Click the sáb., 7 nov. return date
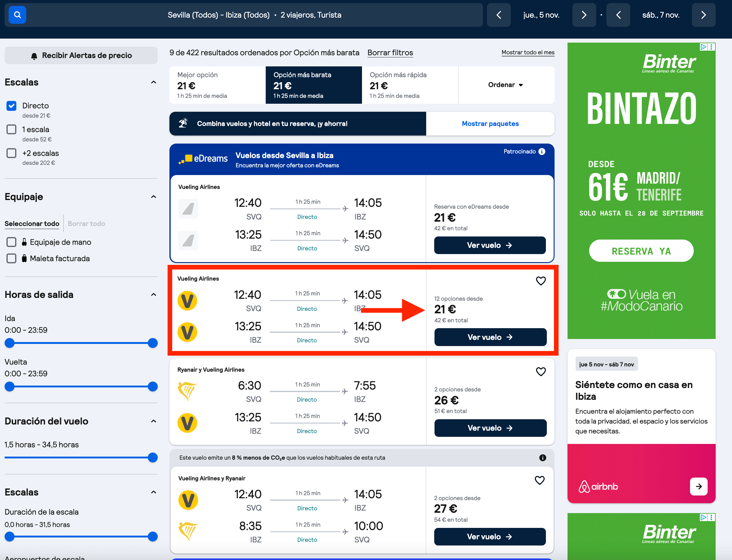The height and width of the screenshot is (560, 732). [661, 15]
